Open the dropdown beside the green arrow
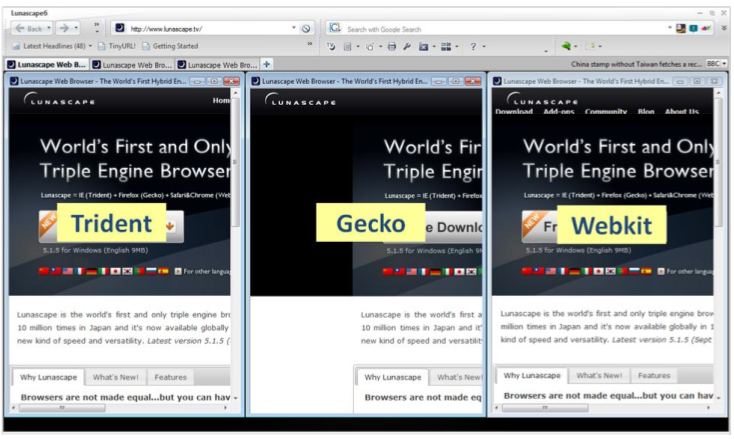 click(x=575, y=46)
